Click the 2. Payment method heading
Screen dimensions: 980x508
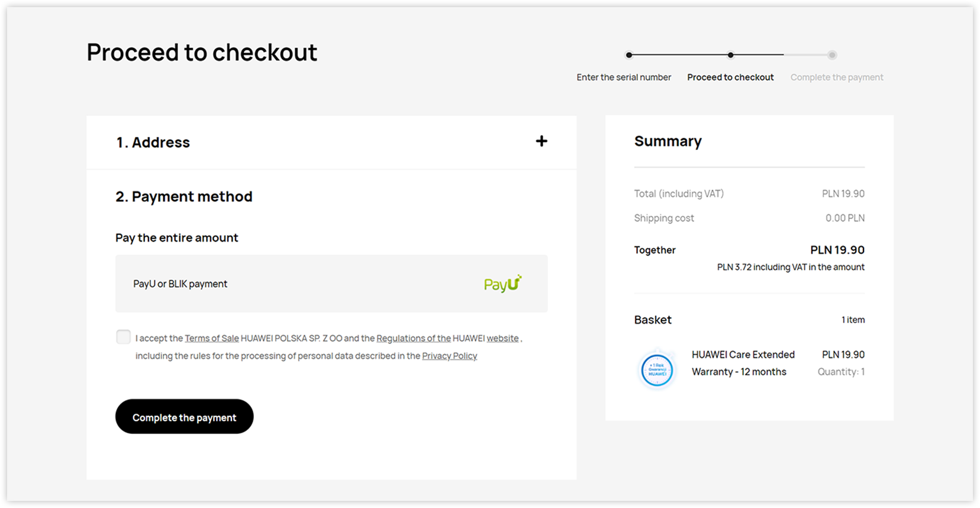(184, 197)
